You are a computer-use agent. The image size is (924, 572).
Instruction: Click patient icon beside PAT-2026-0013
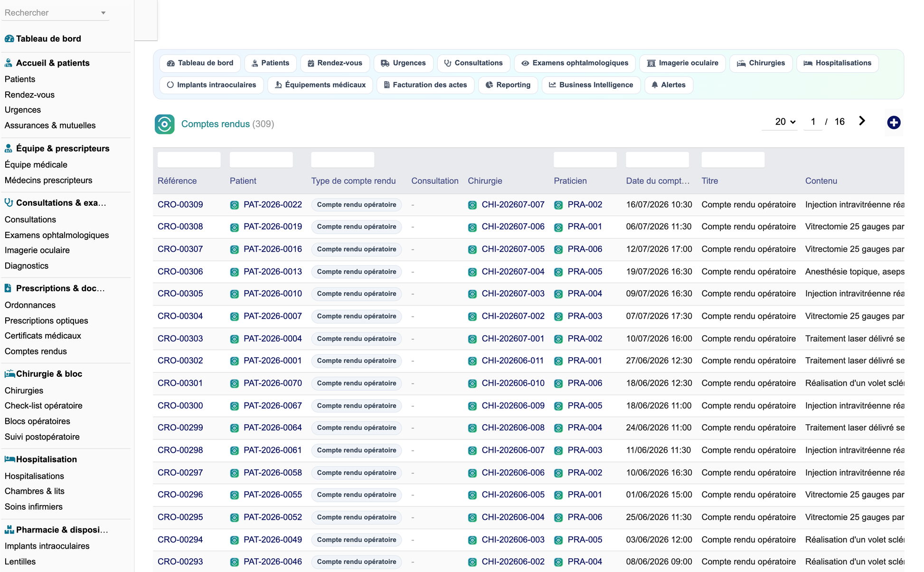235,272
